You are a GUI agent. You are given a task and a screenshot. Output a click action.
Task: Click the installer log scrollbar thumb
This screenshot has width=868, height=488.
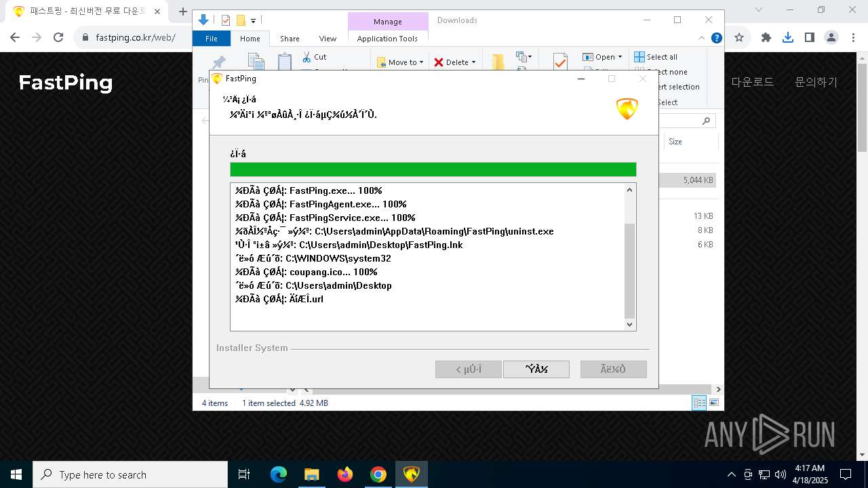629,270
